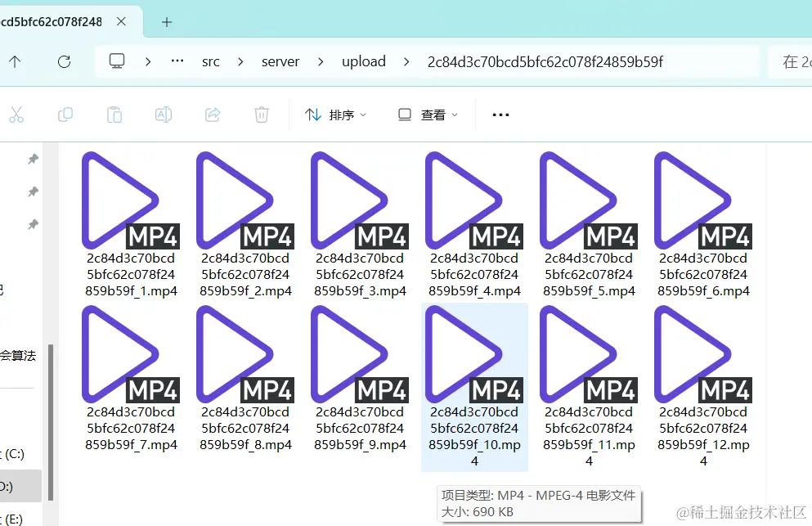
Task: Click file name ending 859b59f_5.mp4
Action: [589, 275]
